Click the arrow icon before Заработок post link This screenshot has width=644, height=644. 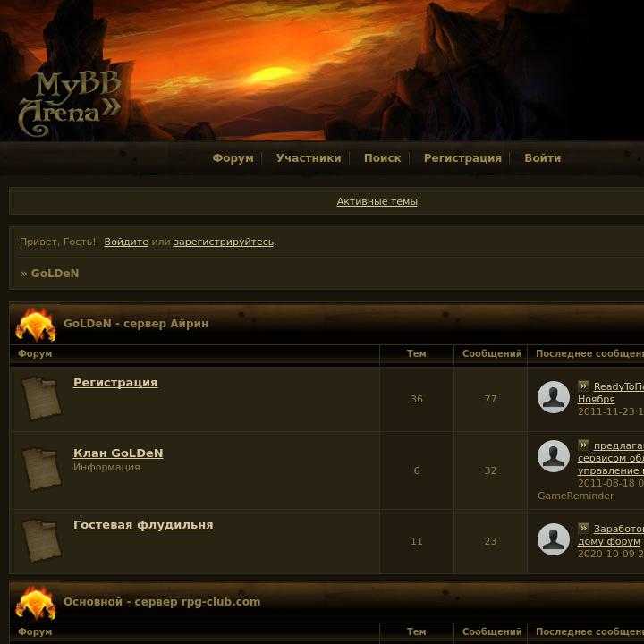(583, 528)
